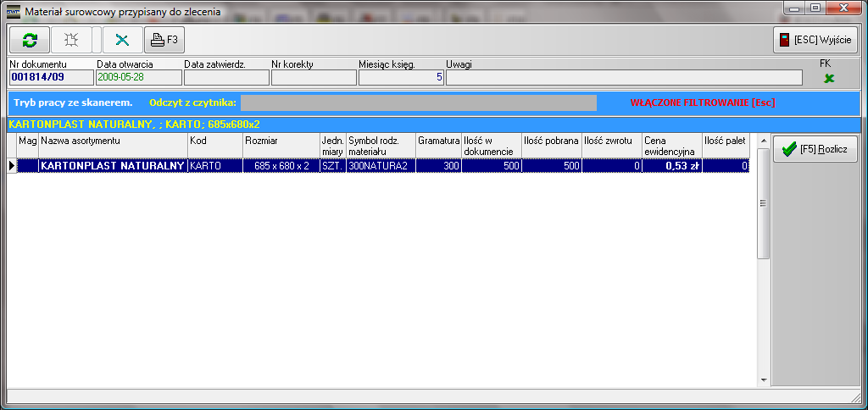868x410 pixels.
Task: Click the scroll down arrow of the table
Action: click(763, 380)
